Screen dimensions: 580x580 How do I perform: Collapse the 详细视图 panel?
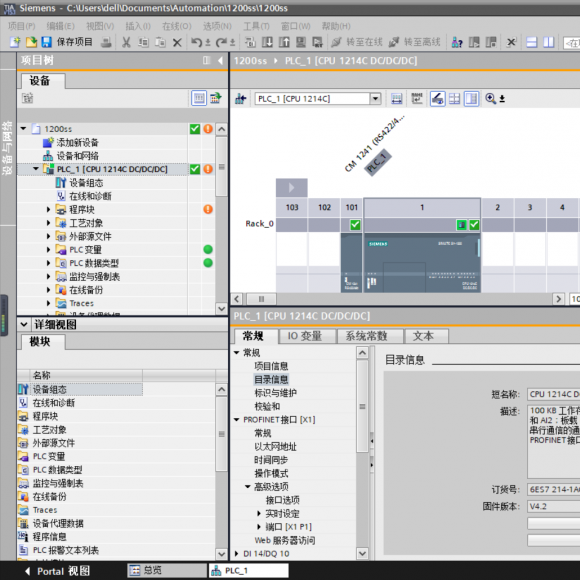pos(24,325)
